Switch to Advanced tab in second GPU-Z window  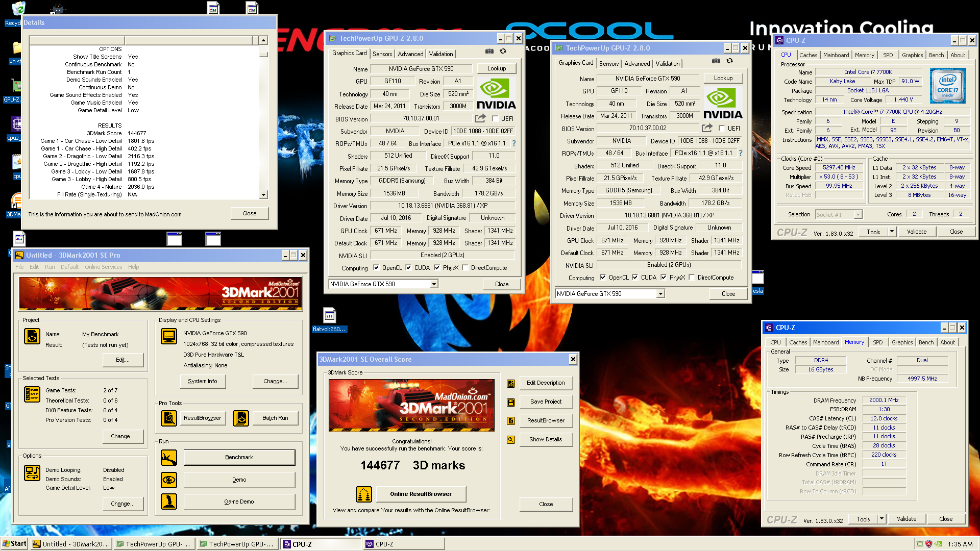click(x=637, y=63)
